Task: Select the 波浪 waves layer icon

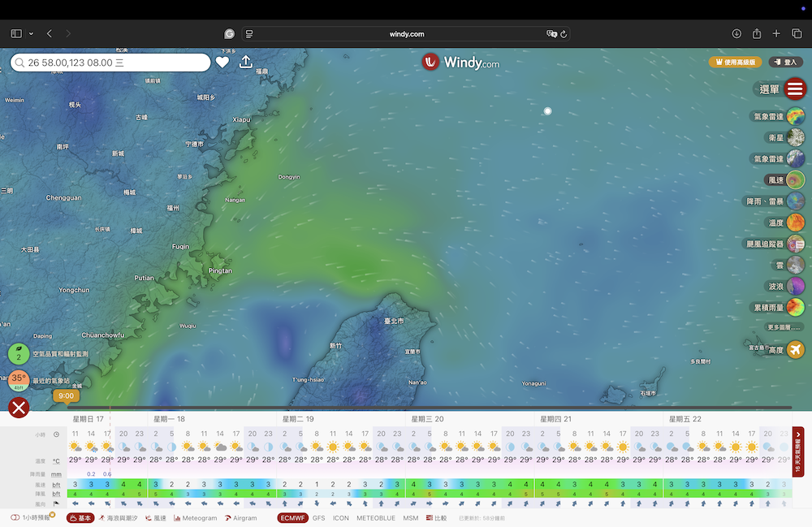Action: pyautogui.click(x=795, y=286)
